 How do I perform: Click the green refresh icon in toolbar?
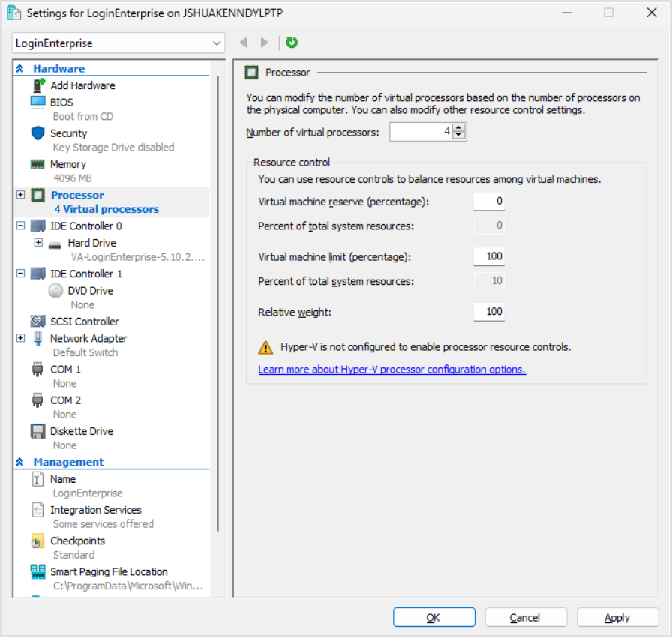tap(292, 43)
